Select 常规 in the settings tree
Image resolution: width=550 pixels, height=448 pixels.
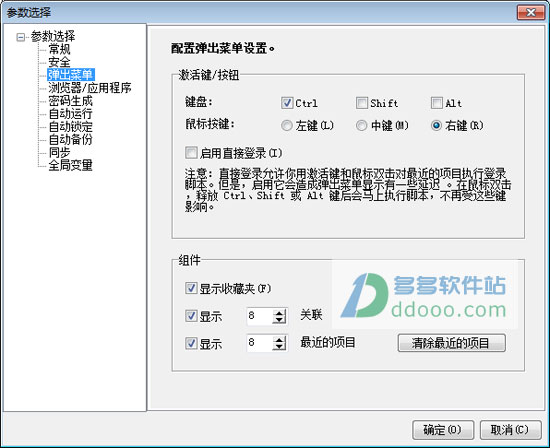tap(59, 49)
